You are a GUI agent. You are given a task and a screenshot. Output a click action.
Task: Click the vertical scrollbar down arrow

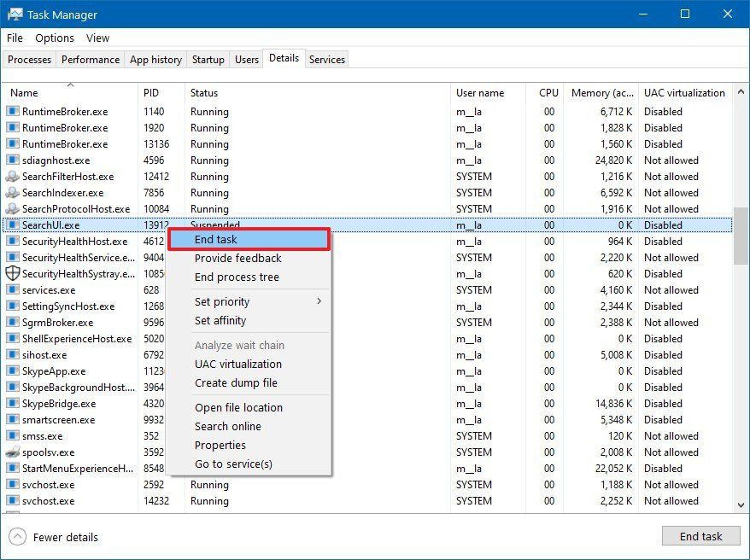pyautogui.click(x=741, y=504)
